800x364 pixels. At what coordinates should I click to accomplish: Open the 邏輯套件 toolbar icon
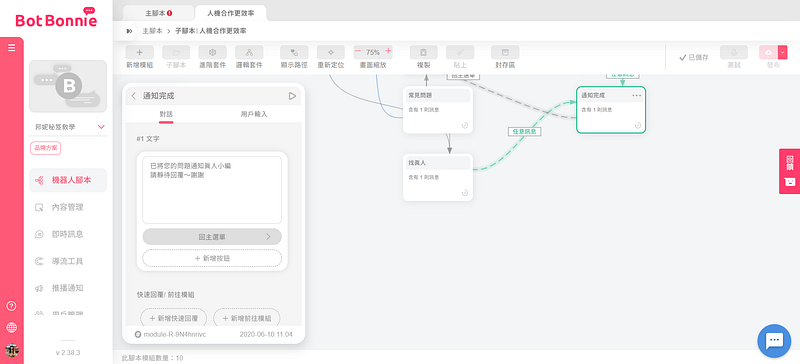249,52
